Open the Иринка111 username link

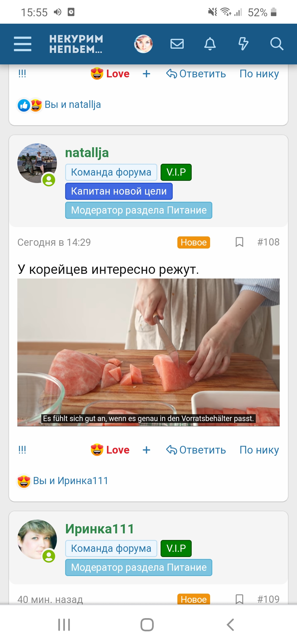coord(100,529)
